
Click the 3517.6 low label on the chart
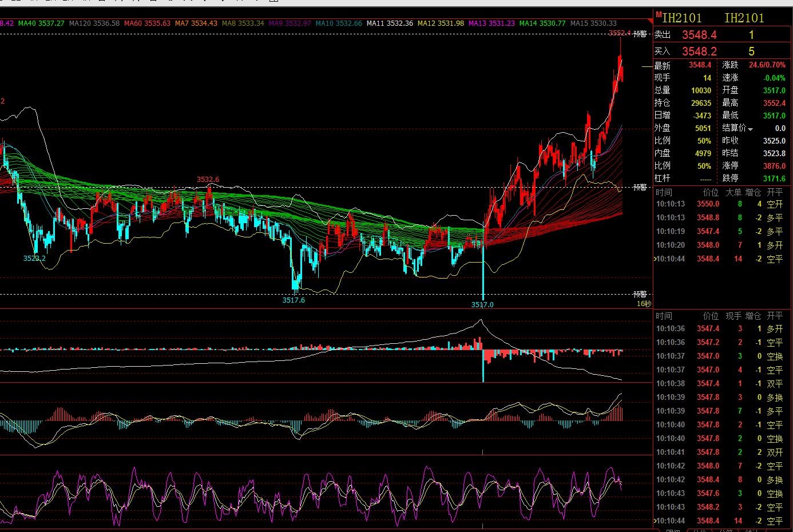click(x=294, y=300)
